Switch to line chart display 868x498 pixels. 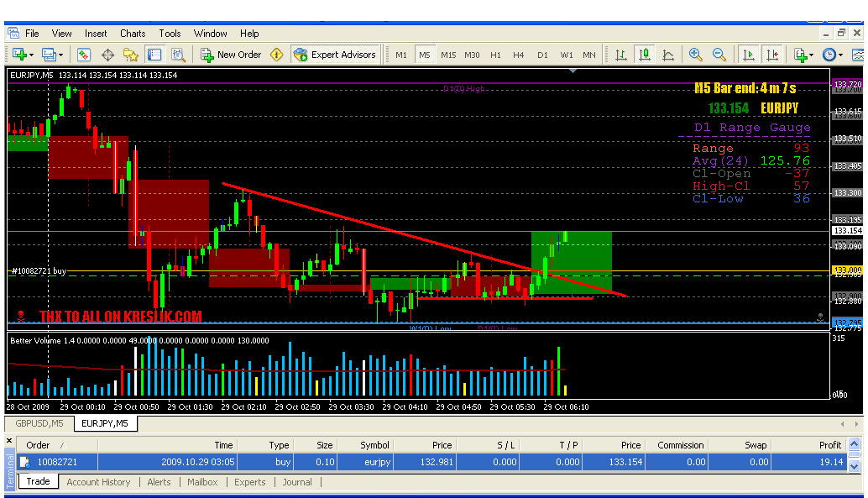[668, 55]
